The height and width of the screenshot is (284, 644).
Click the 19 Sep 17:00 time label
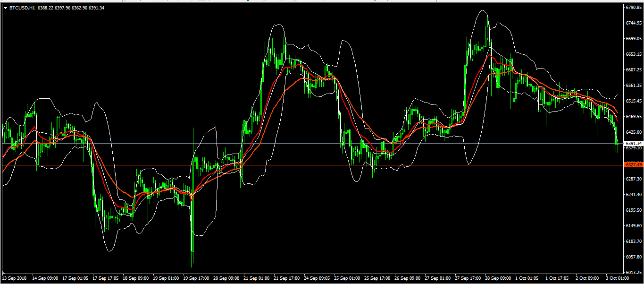pyautogui.click(x=195, y=279)
